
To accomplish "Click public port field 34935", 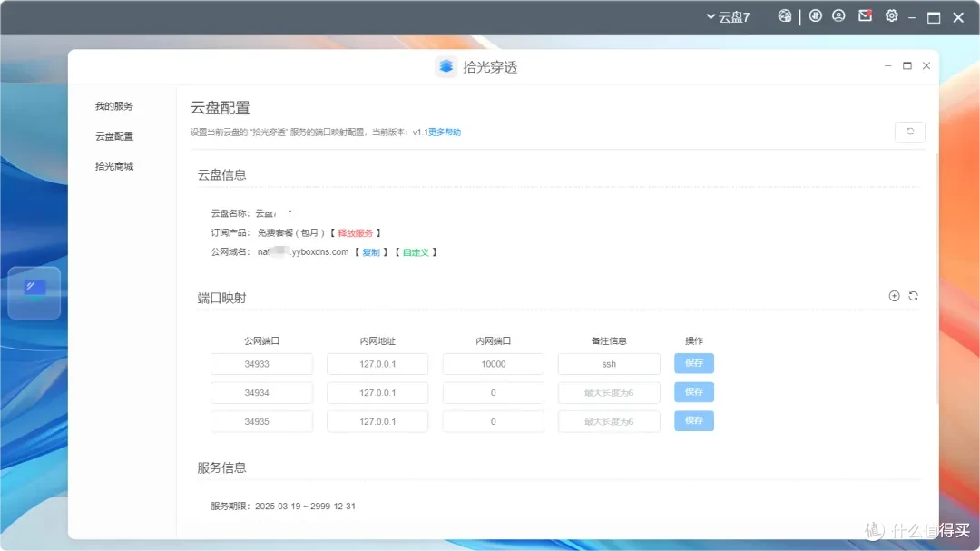I will click(262, 421).
